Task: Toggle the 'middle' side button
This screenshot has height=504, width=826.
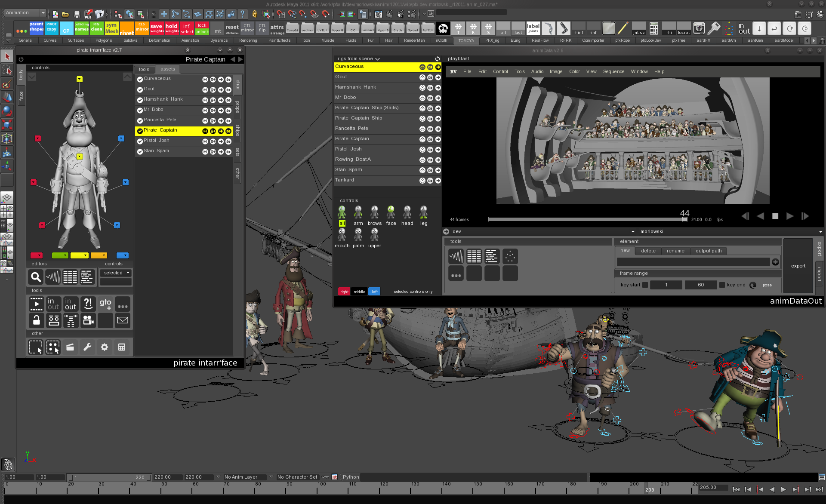Action: click(359, 292)
